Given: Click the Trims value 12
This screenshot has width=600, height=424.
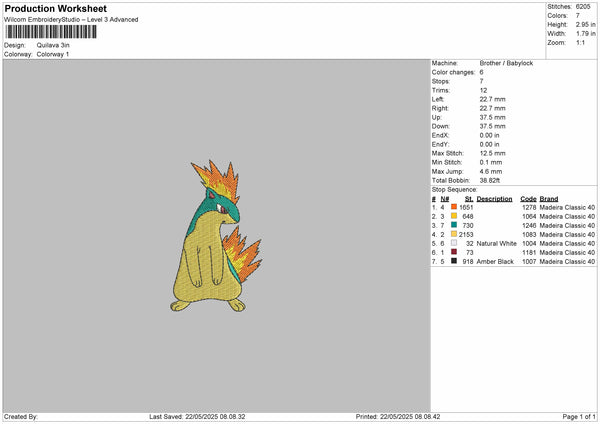Looking at the screenshot, I should [x=483, y=90].
